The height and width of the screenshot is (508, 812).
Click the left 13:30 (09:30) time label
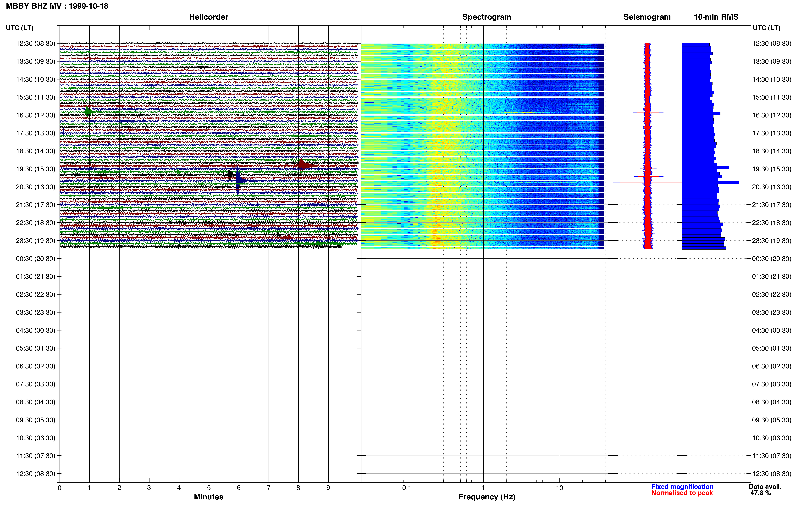36,61
